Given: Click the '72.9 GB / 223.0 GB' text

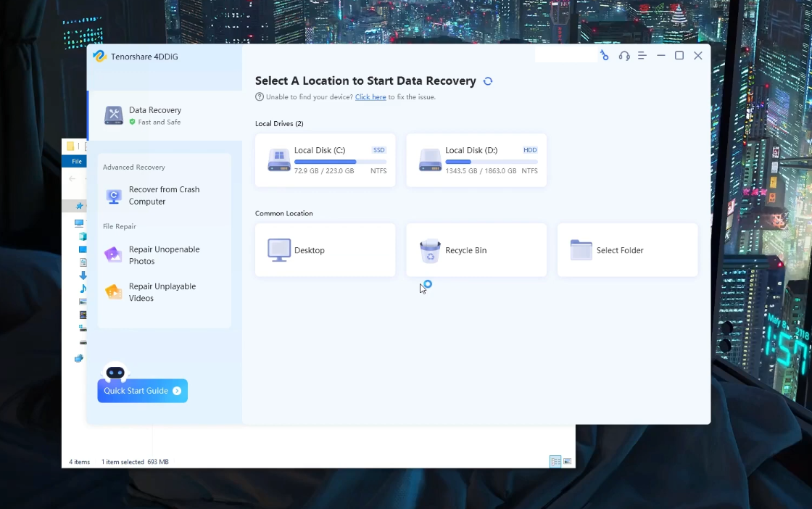Looking at the screenshot, I should pyautogui.click(x=324, y=171).
